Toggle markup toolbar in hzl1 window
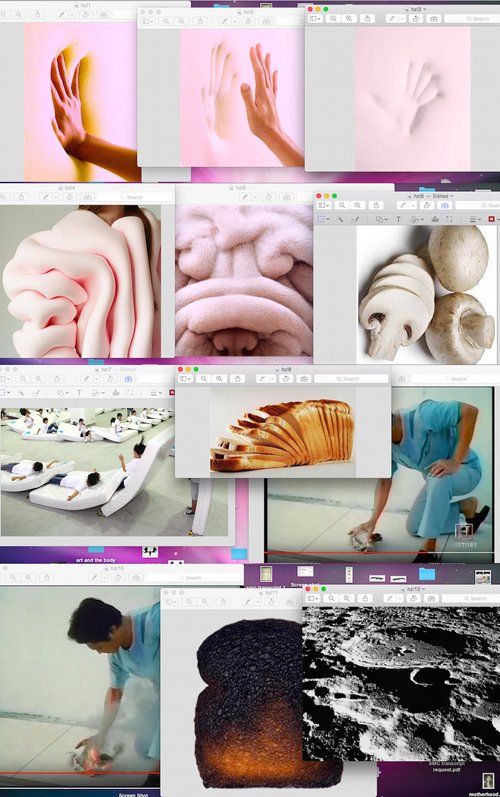This screenshot has width=500, height=797. (104, 15)
